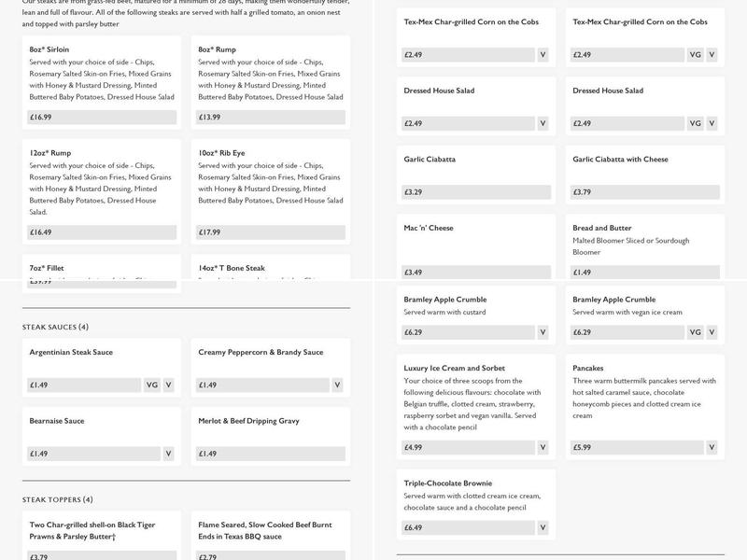747x560 pixels.
Task: Select the 10oz Rib Eye steak title
Action: click(x=221, y=152)
